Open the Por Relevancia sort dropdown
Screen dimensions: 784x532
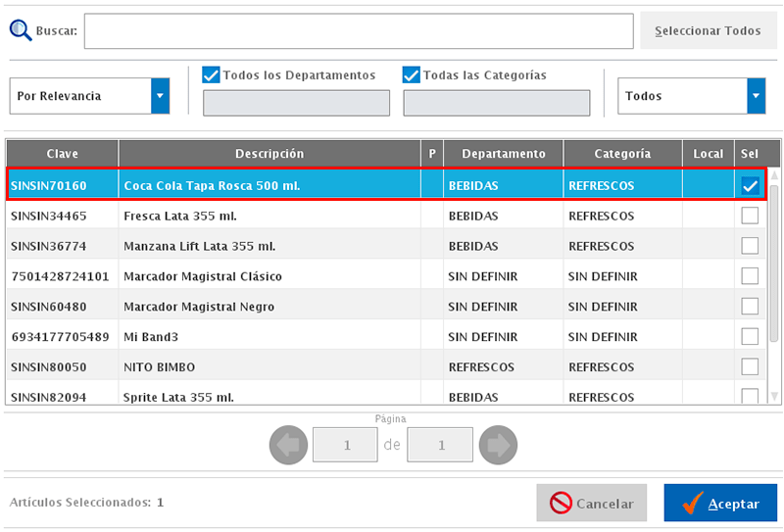click(x=160, y=96)
